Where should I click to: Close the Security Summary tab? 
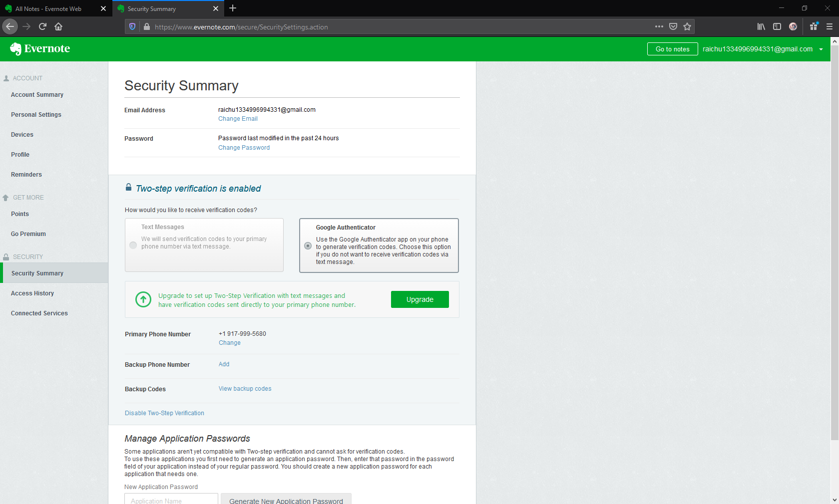point(216,8)
